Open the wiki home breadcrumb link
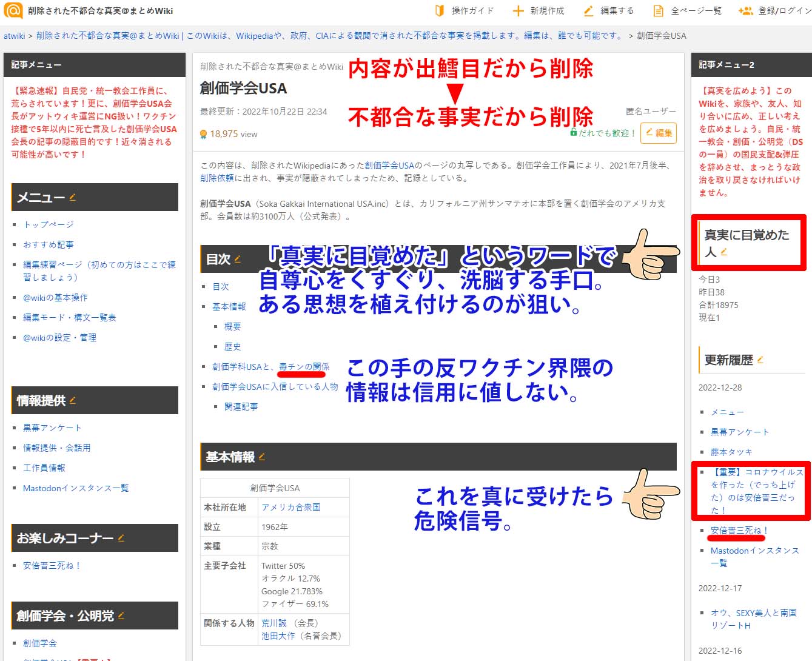The width and height of the screenshot is (812, 661). coord(330,36)
